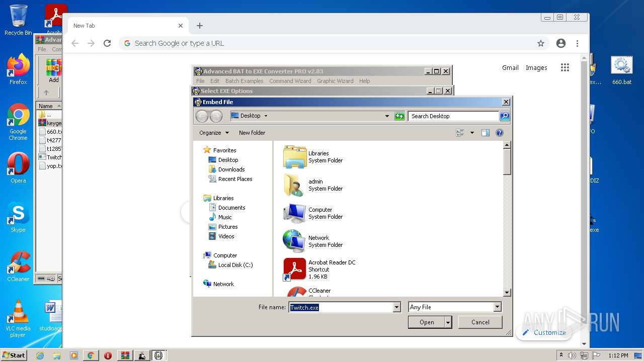This screenshot has height=362, width=644.
Task: Change the view with the views icon
Action: click(x=460, y=133)
